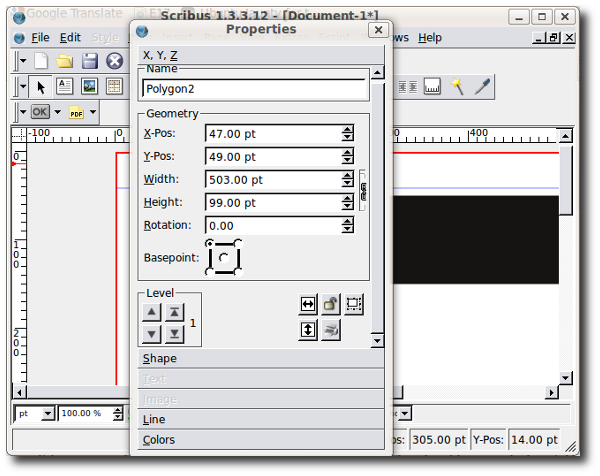Select the top-right basepoint radio
Viewport: 600px width, 476px height.
(x=238, y=243)
